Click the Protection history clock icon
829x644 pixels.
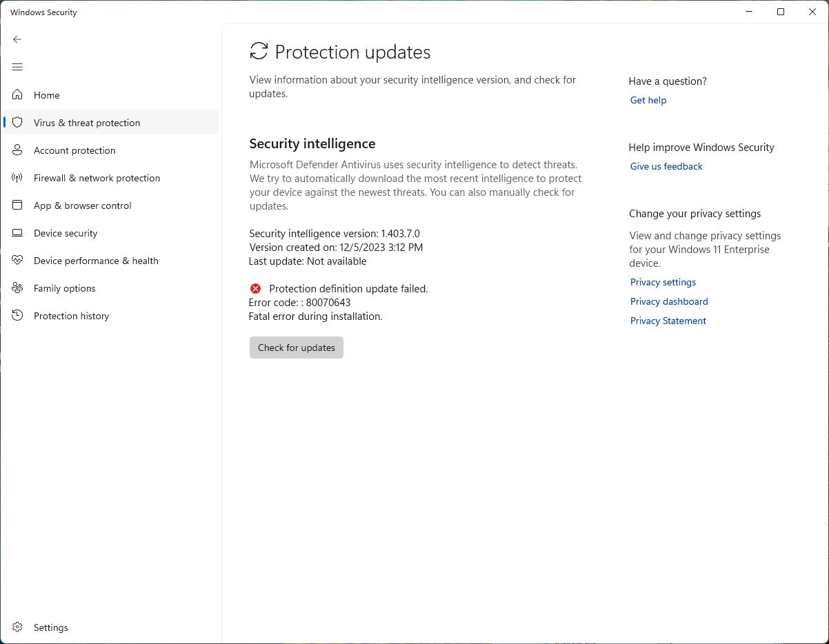click(18, 316)
